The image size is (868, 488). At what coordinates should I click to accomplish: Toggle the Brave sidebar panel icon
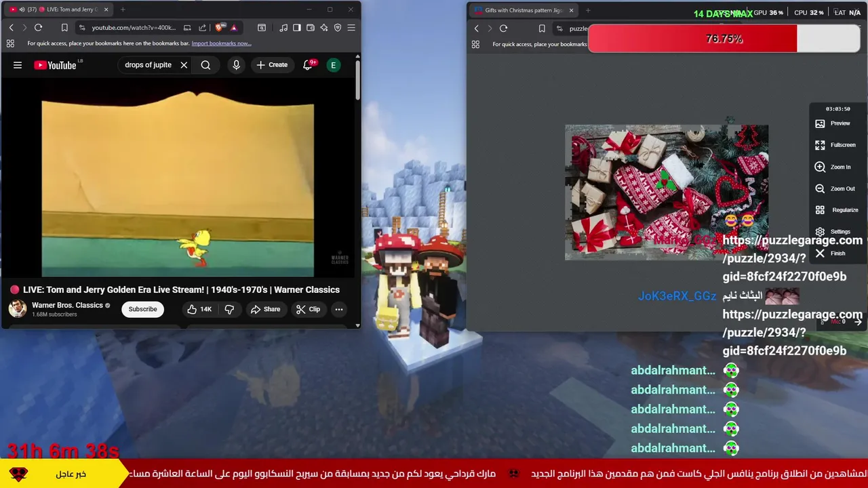pos(297,28)
